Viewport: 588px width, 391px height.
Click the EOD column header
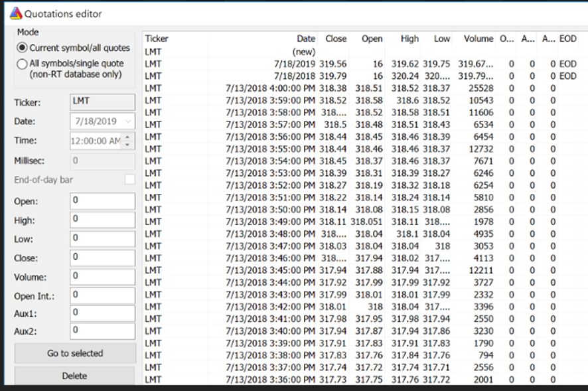567,39
